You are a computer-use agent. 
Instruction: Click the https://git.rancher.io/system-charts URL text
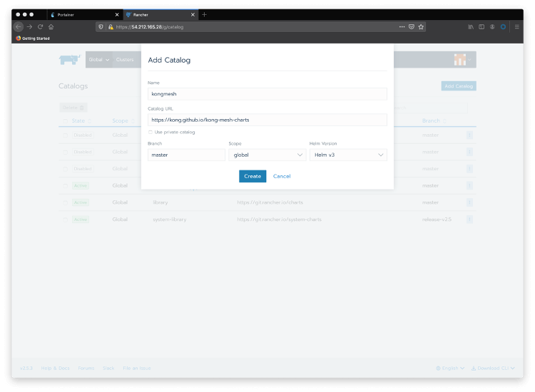click(x=279, y=220)
